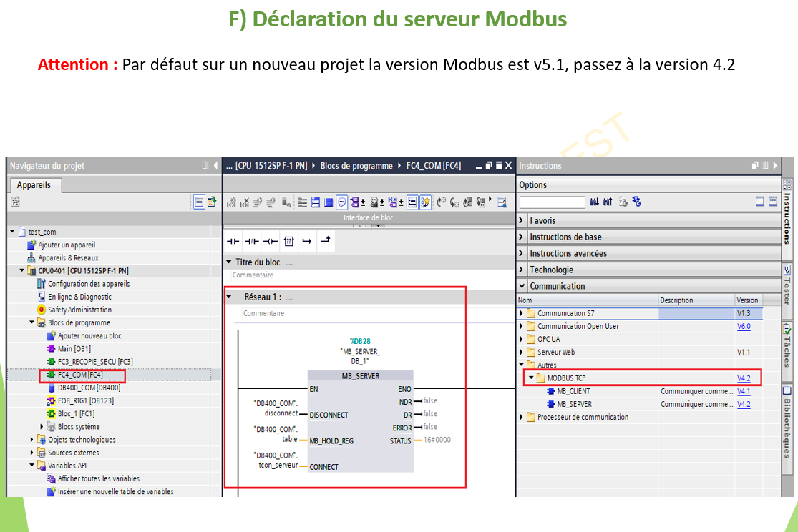Insert an open branch
This screenshot has width=798, height=532.
click(x=306, y=241)
